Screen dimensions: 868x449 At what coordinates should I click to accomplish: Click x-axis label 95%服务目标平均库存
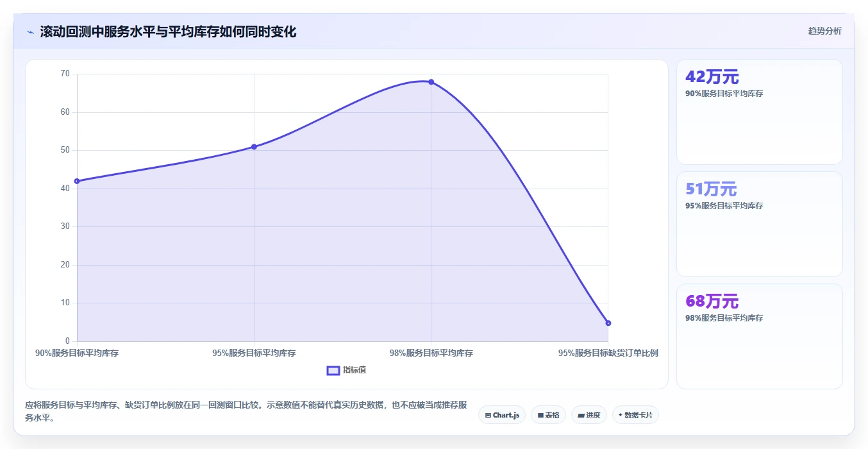coord(254,353)
